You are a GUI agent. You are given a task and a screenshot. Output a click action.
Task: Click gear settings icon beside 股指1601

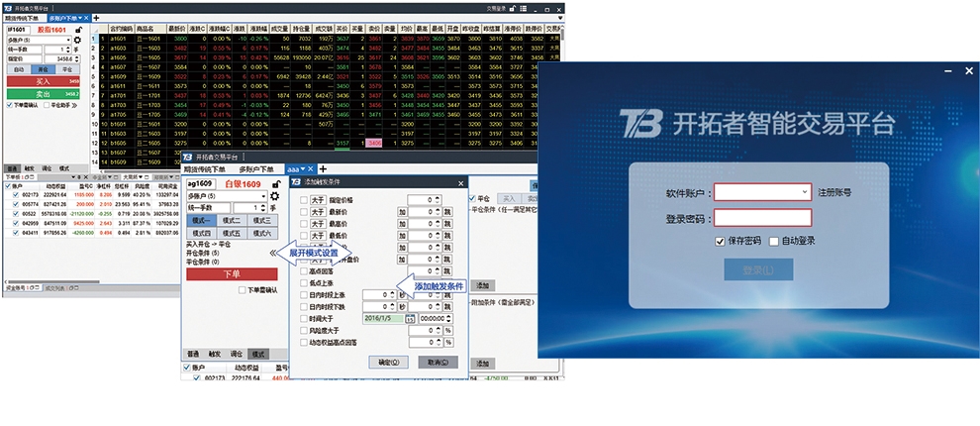click(77, 40)
